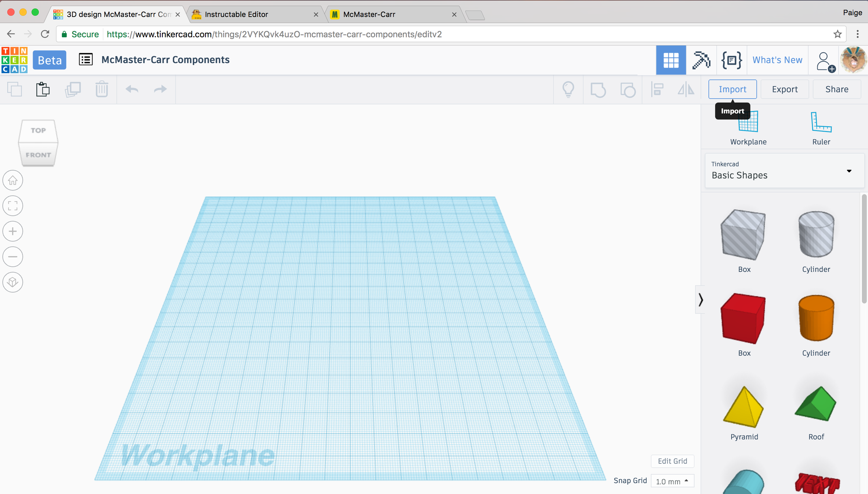Toggle the bookmark star in the address bar

[x=837, y=34]
